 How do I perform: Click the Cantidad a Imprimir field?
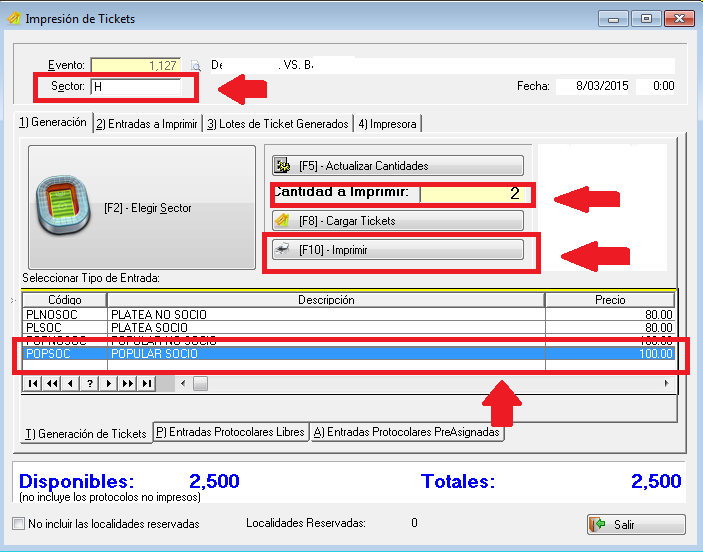(x=475, y=194)
